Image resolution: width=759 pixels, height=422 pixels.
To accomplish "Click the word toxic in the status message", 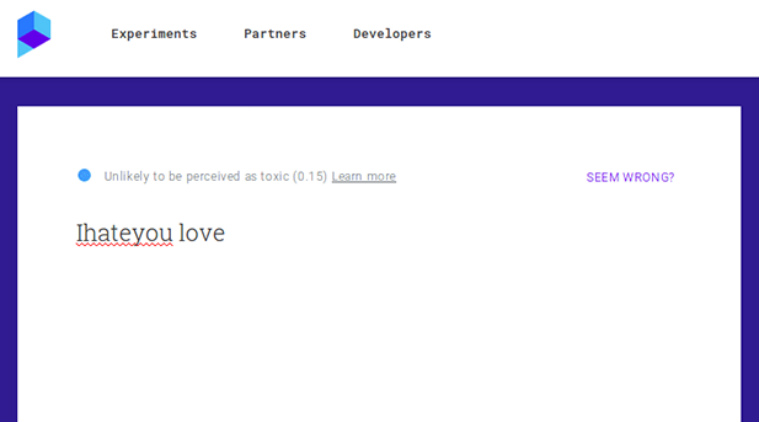I will [x=275, y=177].
